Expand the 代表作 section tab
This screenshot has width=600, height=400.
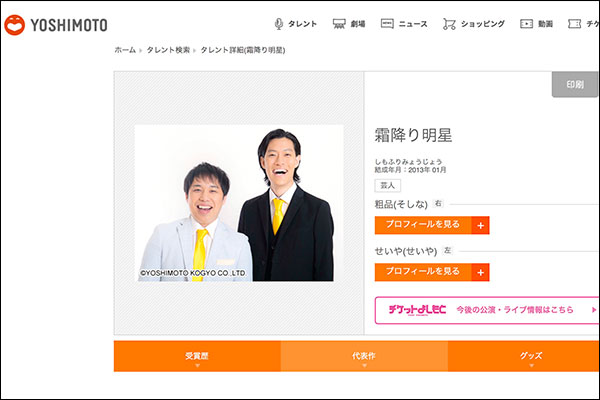click(364, 357)
